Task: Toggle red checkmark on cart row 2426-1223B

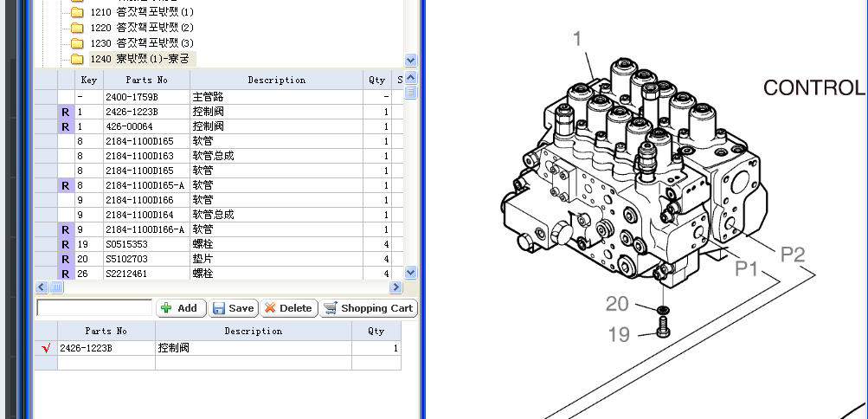Action: pyautogui.click(x=46, y=348)
